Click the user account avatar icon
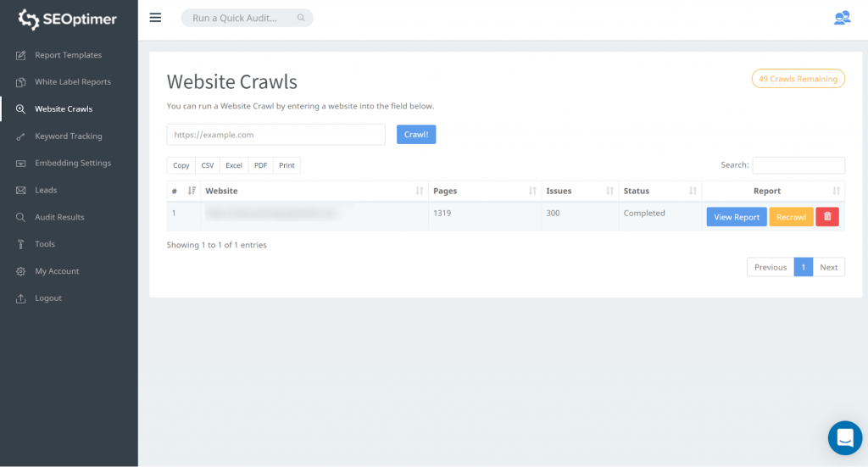Image resolution: width=868 pixels, height=467 pixels. tap(841, 18)
